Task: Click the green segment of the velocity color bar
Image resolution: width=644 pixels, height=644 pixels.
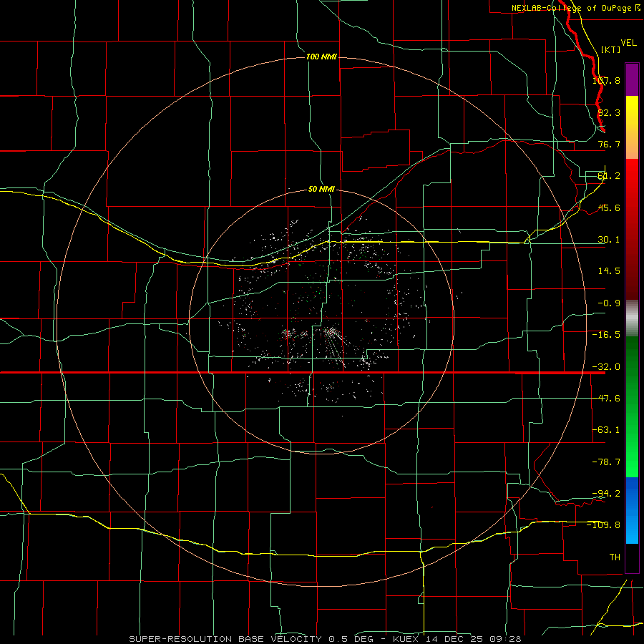Action: pos(632,406)
